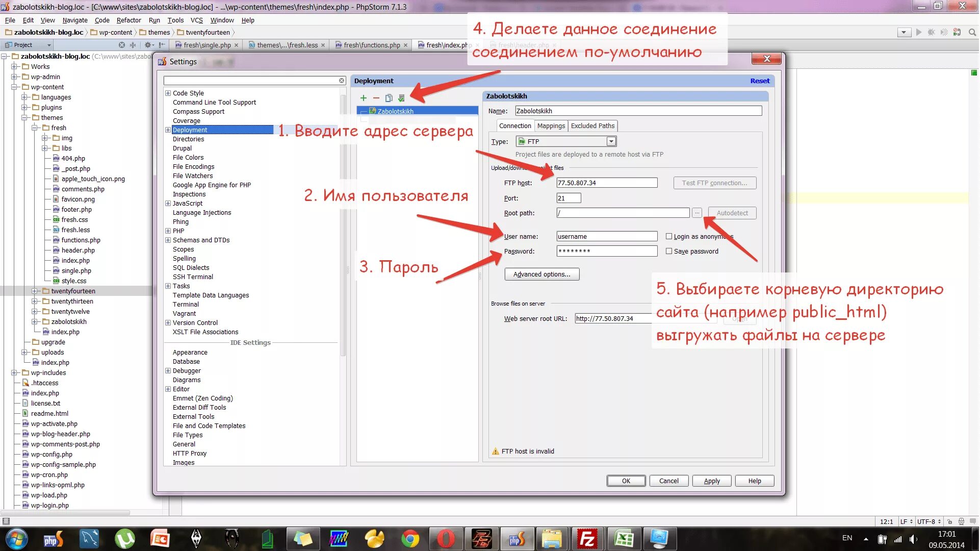The image size is (980, 551).
Task: Click the red minus remove server icon
Action: click(376, 98)
